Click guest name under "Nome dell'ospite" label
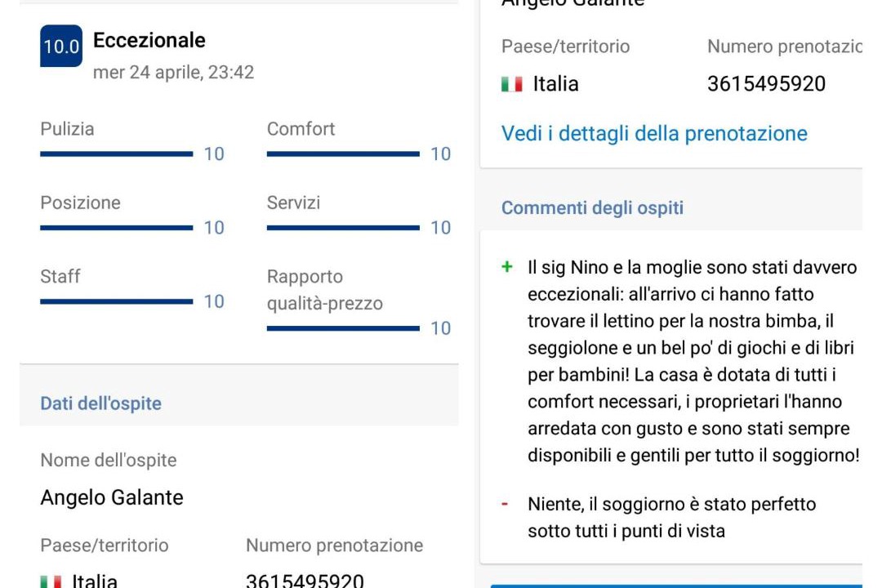The image size is (882, 588). [x=112, y=497]
